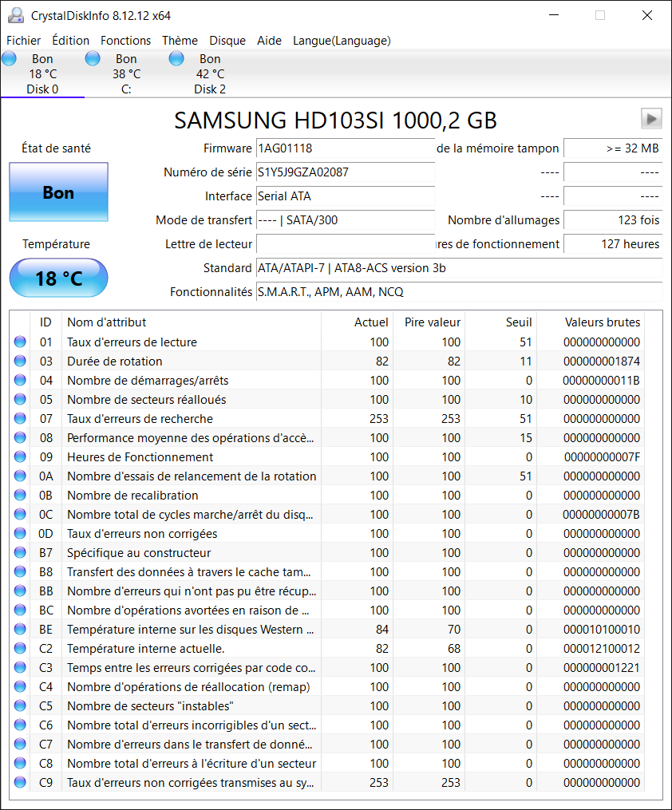Click status orb for attribute 04 démarrages/arrêts
The height and width of the screenshot is (810, 672).
click(20, 380)
